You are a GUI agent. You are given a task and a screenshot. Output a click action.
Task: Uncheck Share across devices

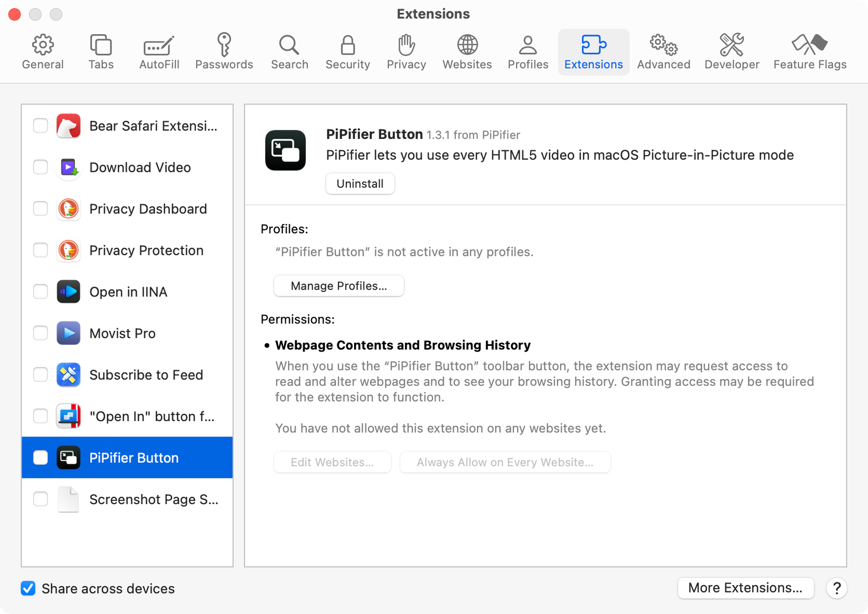[28, 588]
